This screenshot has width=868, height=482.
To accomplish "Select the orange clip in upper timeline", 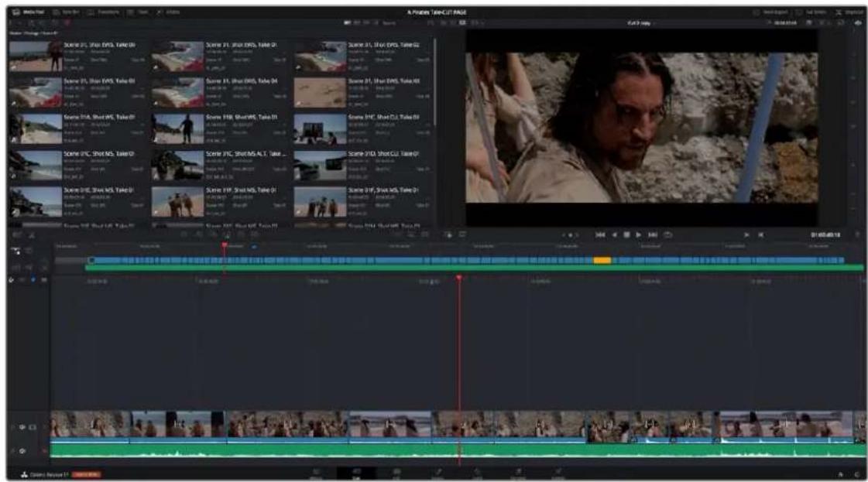I will [602, 259].
